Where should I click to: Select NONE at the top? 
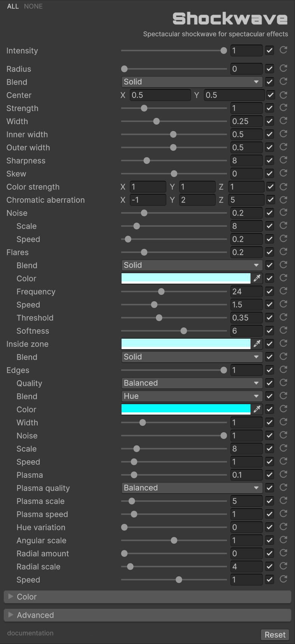33,6
